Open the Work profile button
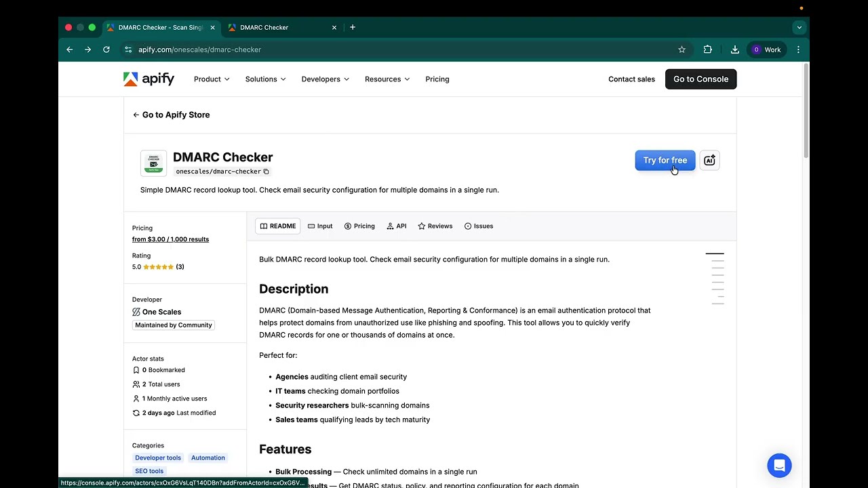 click(766, 49)
